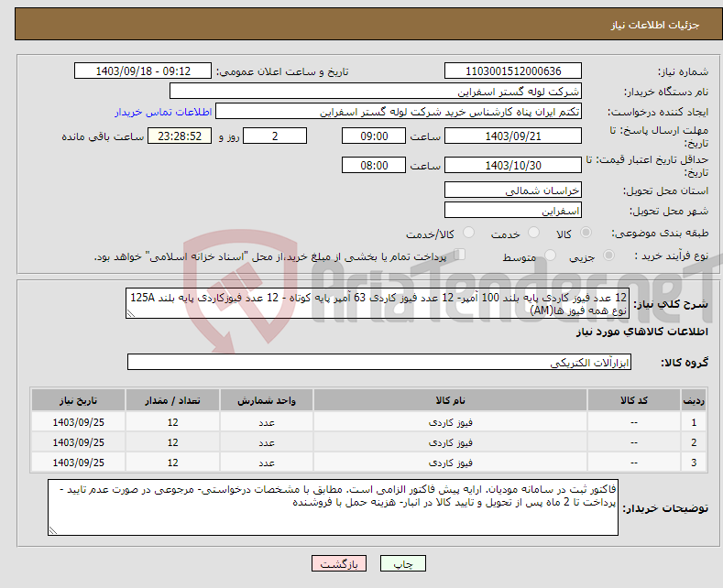Click the resize grip of buyer notes box
The height and width of the screenshot is (588, 723).
(x=53, y=530)
